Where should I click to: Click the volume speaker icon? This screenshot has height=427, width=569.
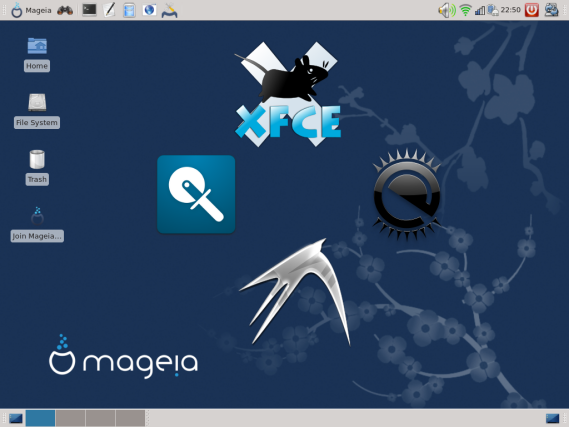tap(446, 10)
